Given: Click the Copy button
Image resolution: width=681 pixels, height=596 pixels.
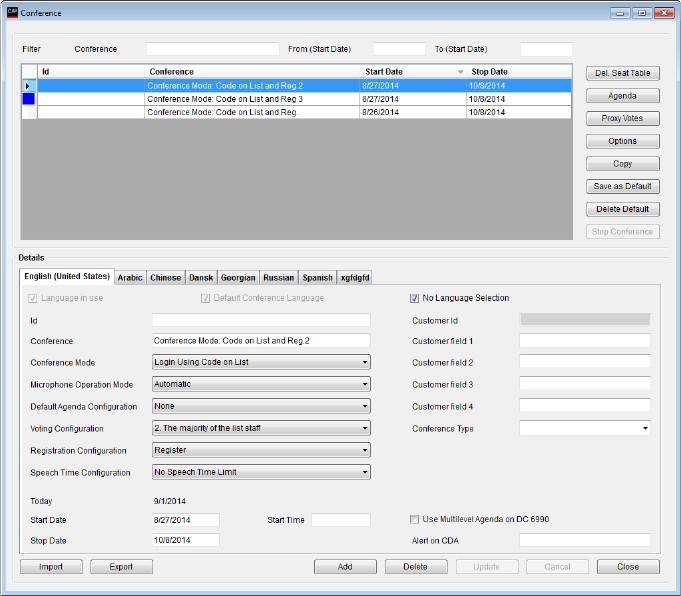Looking at the screenshot, I should (x=622, y=164).
